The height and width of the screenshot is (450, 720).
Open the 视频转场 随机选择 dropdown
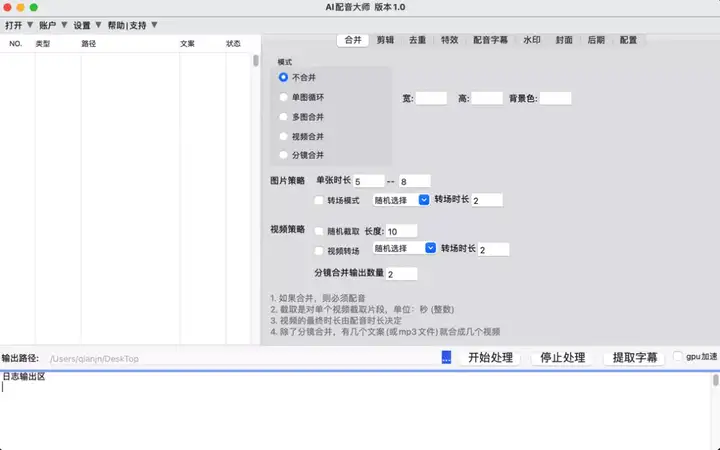click(x=404, y=248)
